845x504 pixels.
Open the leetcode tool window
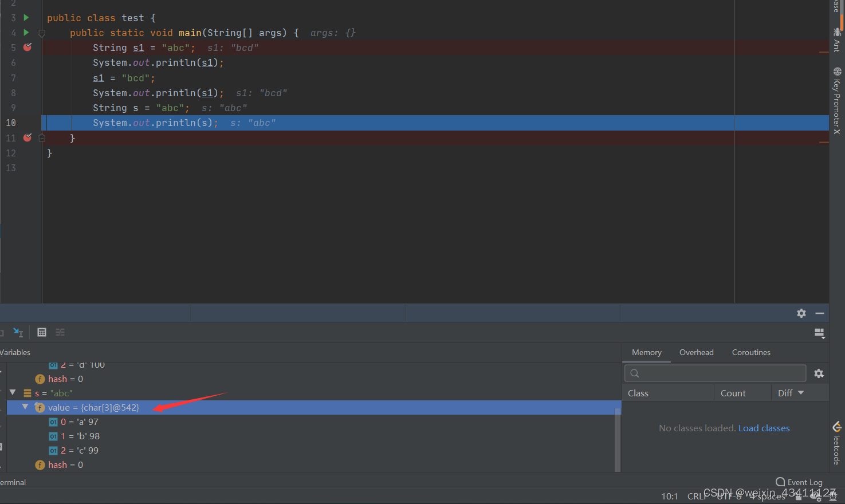[837, 443]
